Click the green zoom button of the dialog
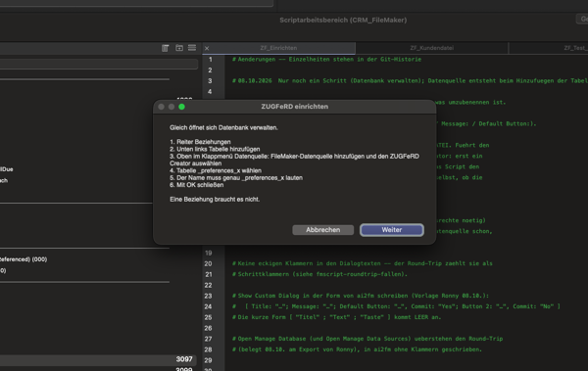The width and height of the screenshot is (588, 371). (x=181, y=107)
